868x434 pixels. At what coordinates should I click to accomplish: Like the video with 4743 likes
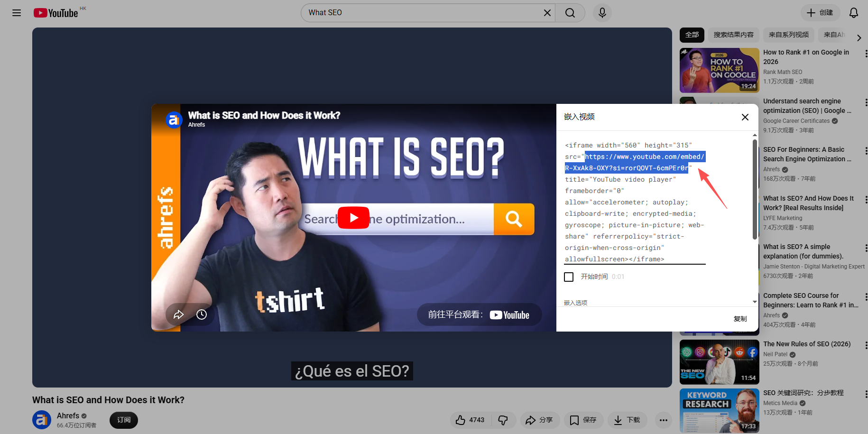pos(470,420)
